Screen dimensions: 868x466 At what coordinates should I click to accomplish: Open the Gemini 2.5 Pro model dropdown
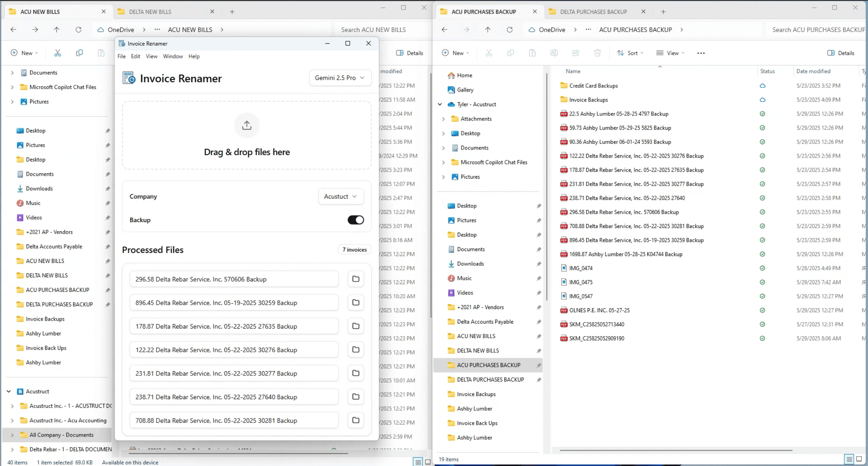tap(340, 78)
